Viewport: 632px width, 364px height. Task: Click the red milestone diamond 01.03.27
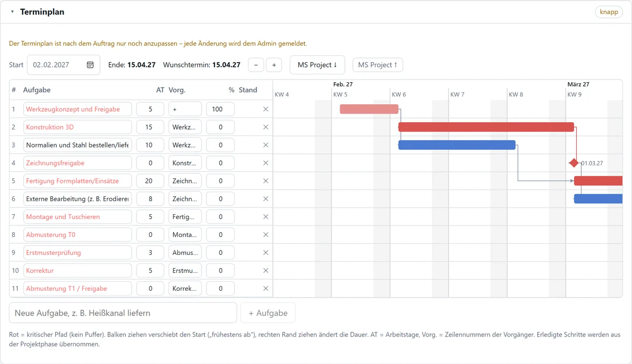click(574, 163)
